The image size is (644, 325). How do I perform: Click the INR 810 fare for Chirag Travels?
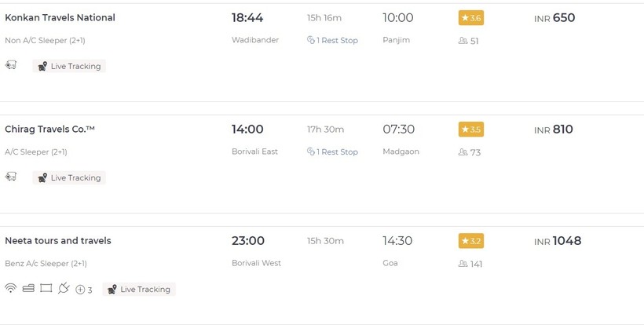point(554,130)
